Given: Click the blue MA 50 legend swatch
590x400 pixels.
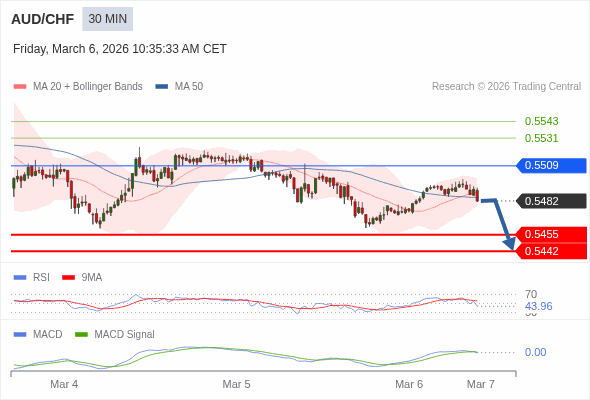Looking at the screenshot, I should pos(162,87).
